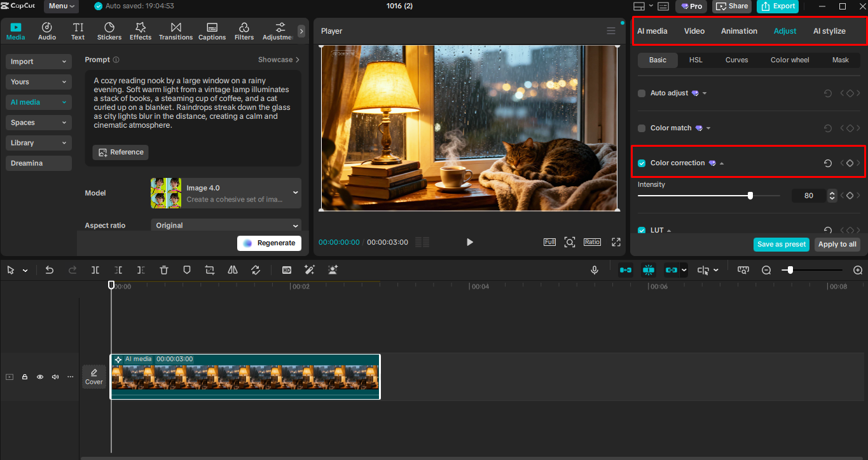
Task: Enable the Auto adjust checkbox
Action: tap(641, 93)
